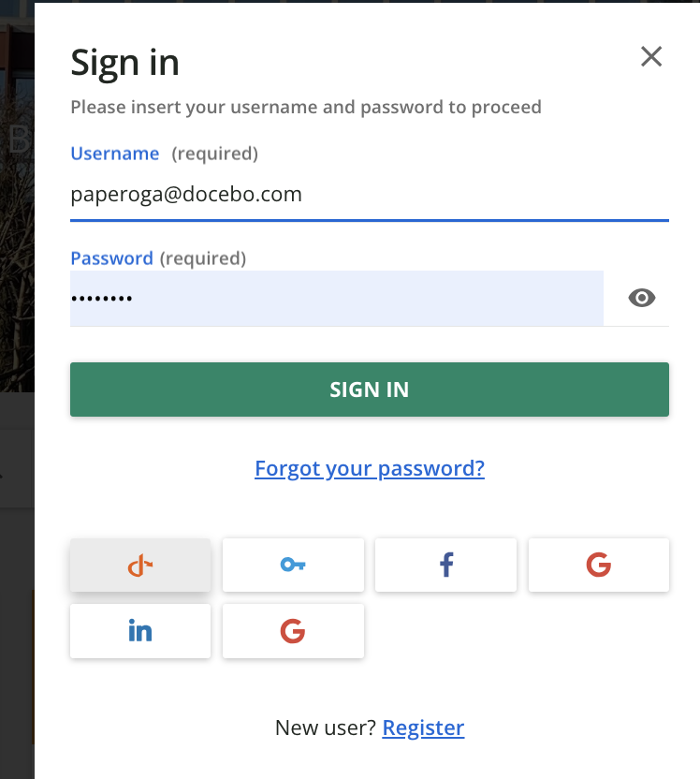
Task: Click the 'Please insert your username' instruction text
Action: click(x=306, y=107)
